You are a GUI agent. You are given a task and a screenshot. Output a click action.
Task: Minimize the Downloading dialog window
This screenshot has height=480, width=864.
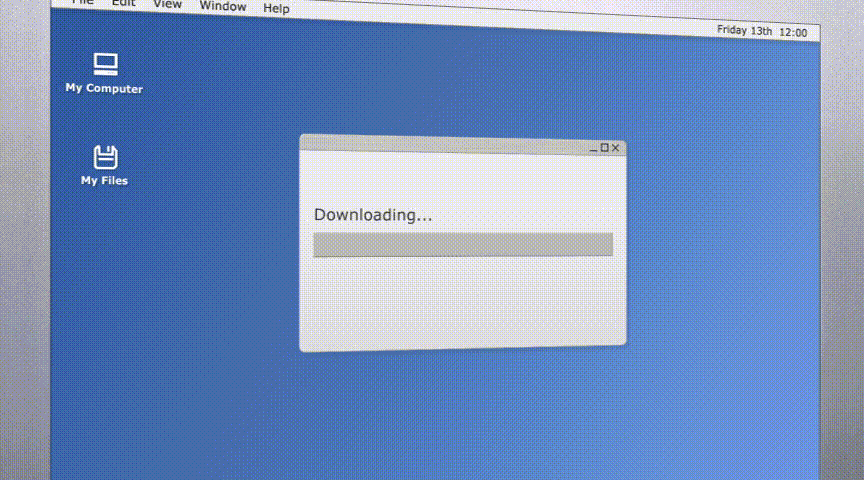(x=593, y=148)
